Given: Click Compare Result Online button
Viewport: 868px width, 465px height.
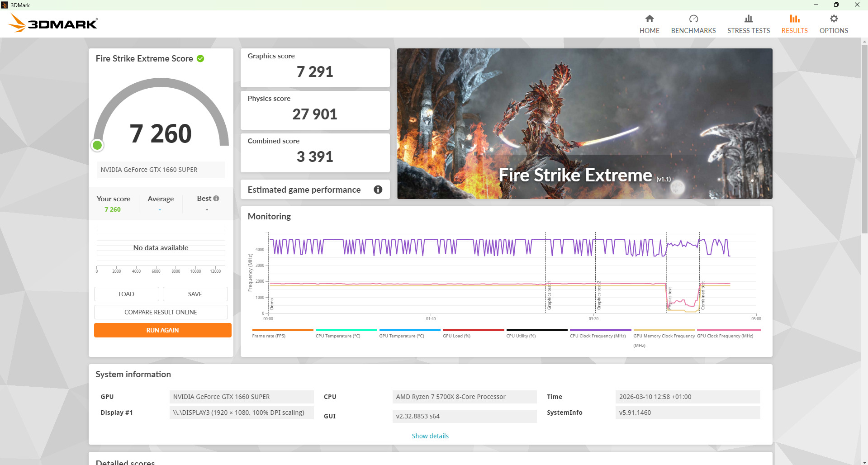Looking at the screenshot, I should click(x=161, y=312).
